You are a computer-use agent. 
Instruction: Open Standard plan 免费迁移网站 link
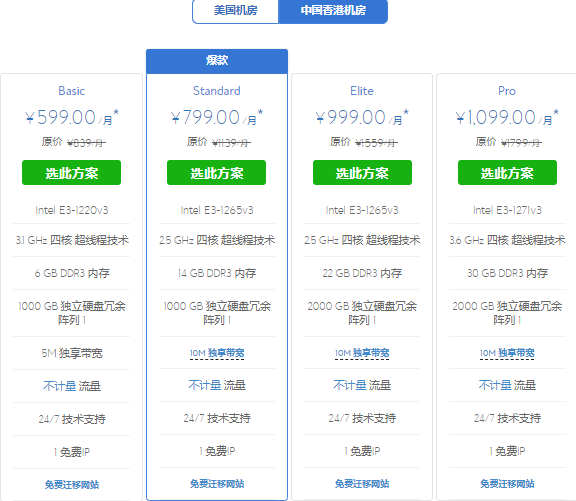(217, 484)
